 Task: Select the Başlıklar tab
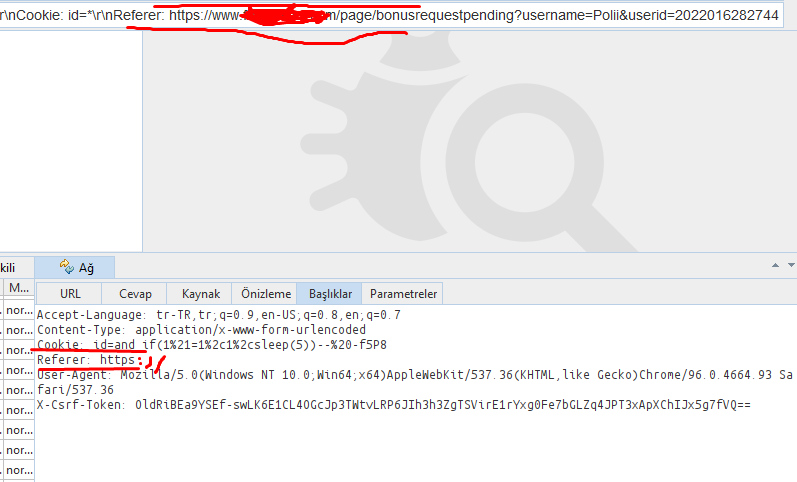pyautogui.click(x=330, y=294)
